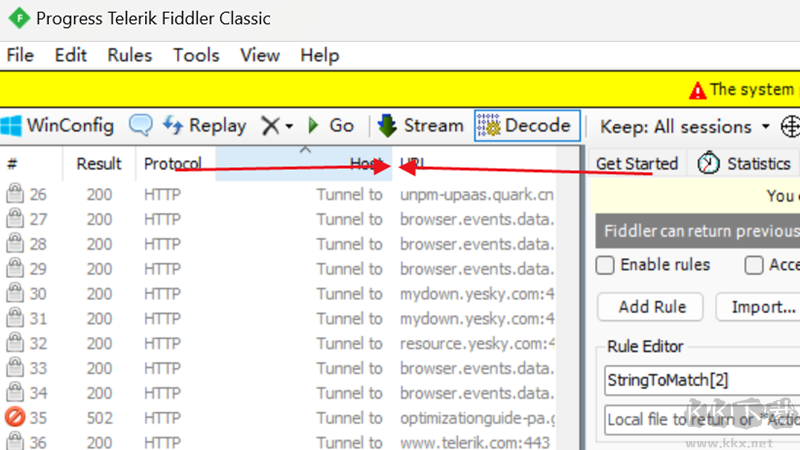Click the Add Rule button
This screenshot has width=800, height=450.
tap(649, 307)
